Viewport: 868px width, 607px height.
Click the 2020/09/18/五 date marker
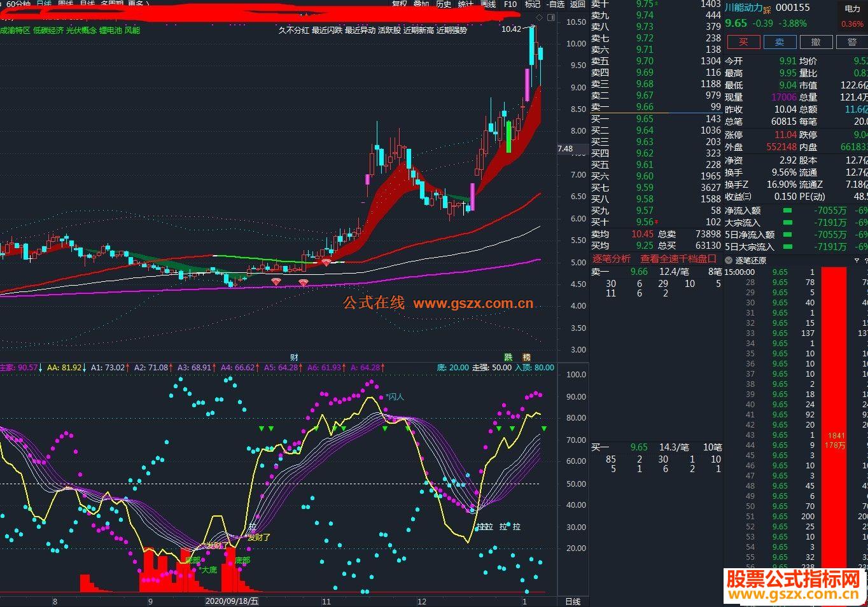coord(232,601)
